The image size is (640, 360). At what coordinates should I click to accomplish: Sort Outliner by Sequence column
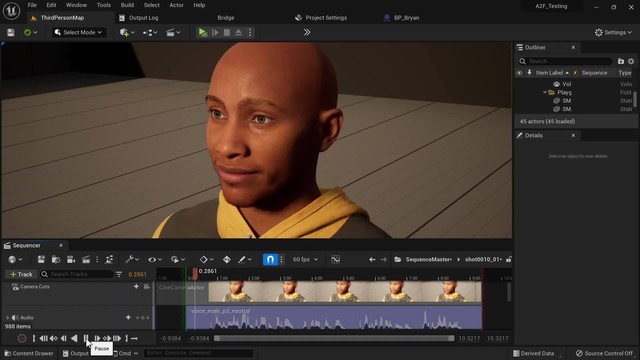[x=594, y=73]
